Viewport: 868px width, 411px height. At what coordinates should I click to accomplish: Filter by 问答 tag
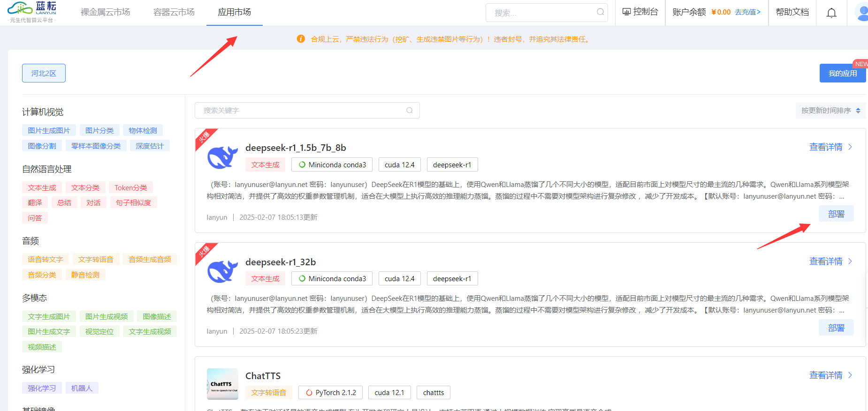pos(35,218)
